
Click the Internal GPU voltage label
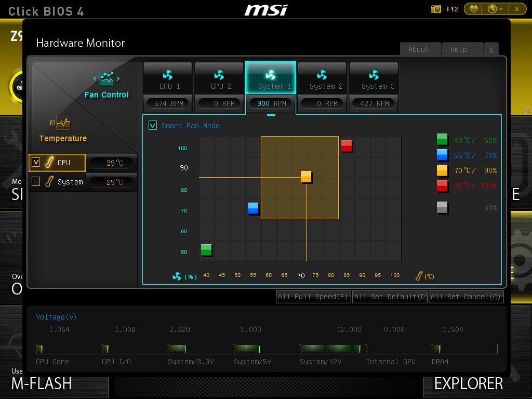point(391,362)
